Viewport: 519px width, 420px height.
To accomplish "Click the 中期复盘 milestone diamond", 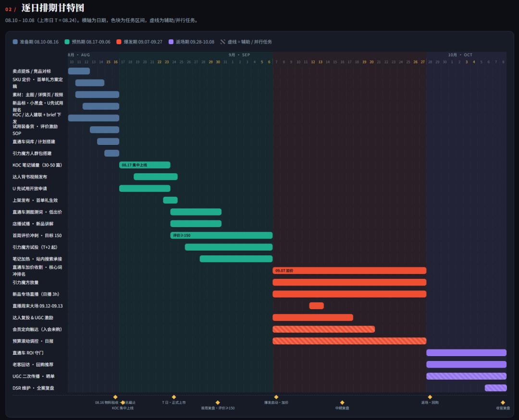I will tap(342, 402).
